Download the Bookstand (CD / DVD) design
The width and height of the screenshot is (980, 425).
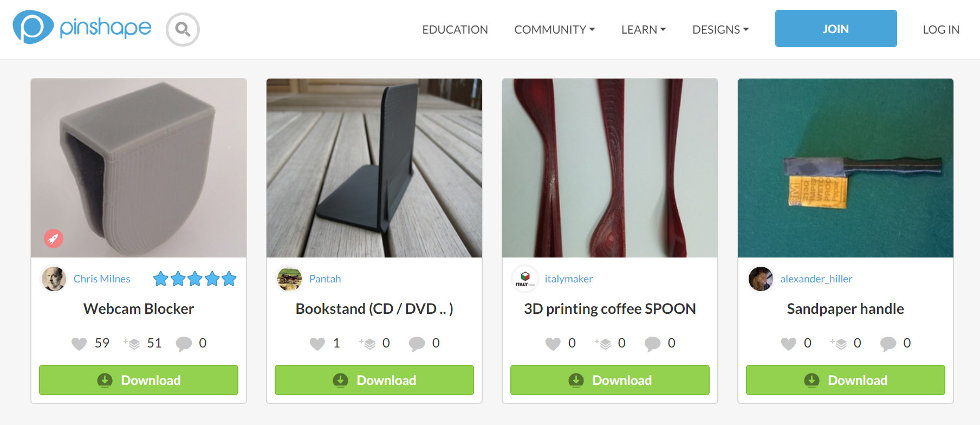click(x=374, y=380)
